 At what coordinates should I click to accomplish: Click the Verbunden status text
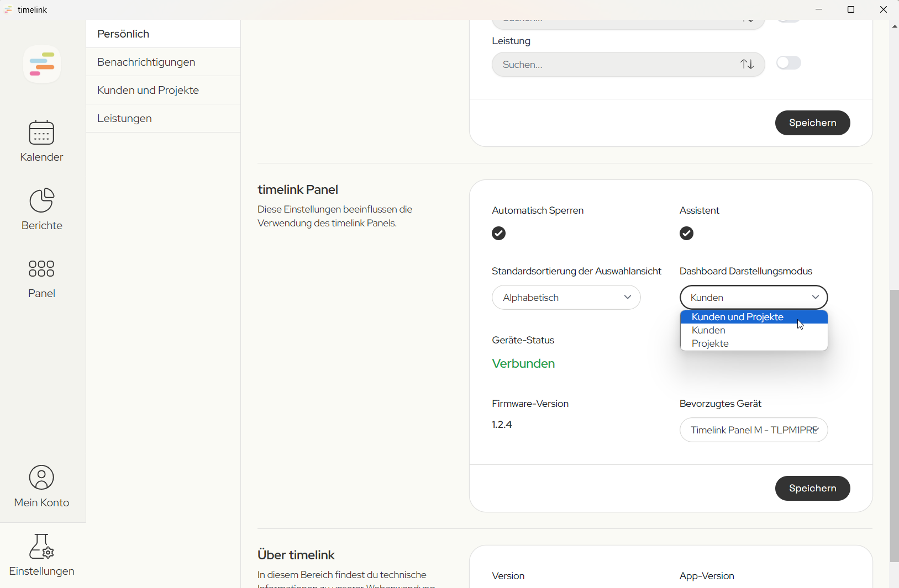coord(523,363)
